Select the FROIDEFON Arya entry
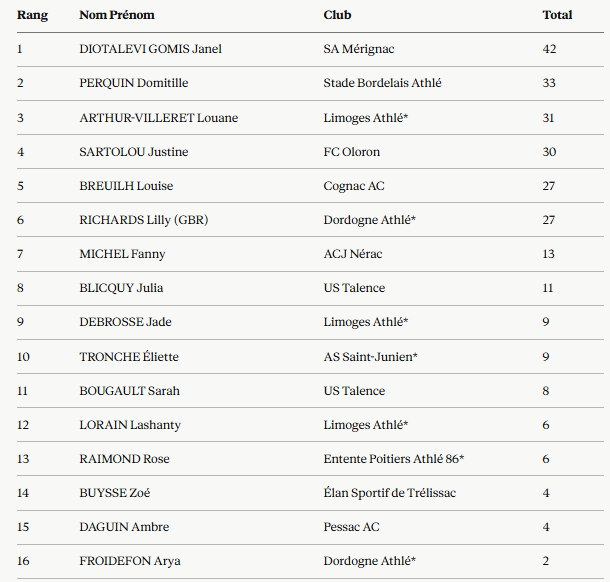 [130, 561]
